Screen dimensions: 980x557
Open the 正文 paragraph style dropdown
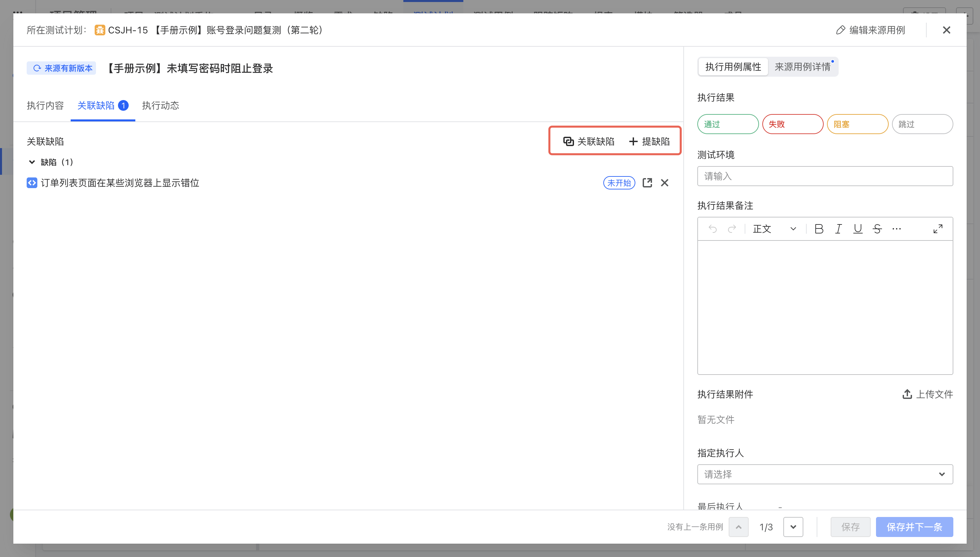click(774, 229)
